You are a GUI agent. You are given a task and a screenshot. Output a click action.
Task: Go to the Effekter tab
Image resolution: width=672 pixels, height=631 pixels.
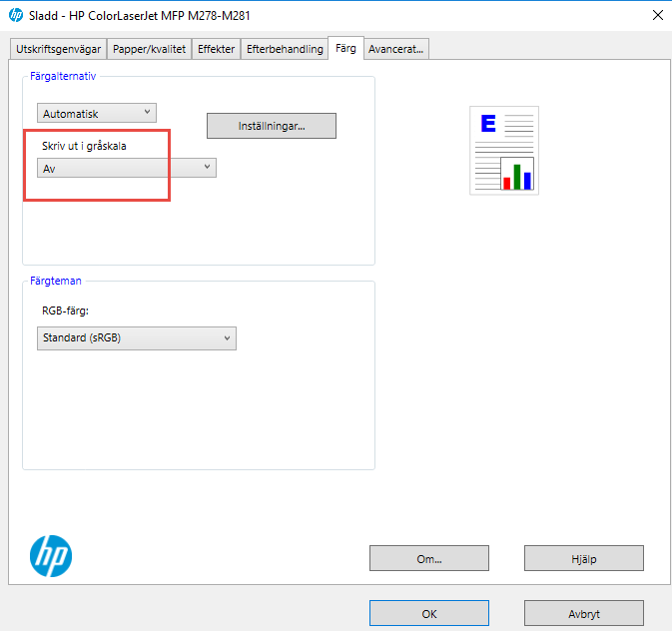216,49
